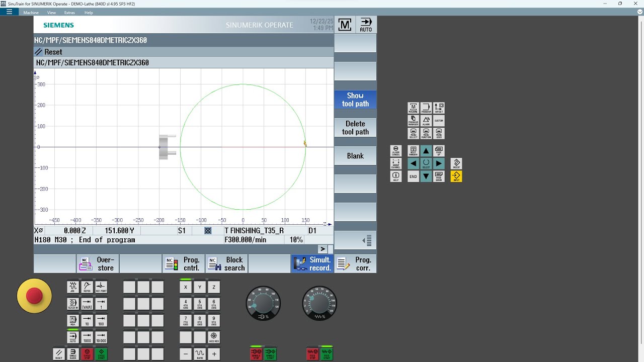Viewport: 644px width, 362px height.
Task: Click the cursor left arrow key
Action: coord(413,163)
